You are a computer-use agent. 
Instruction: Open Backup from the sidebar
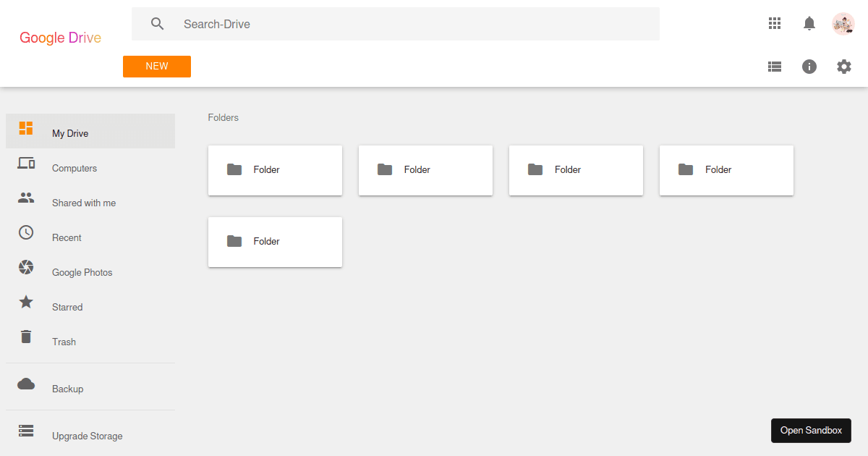tap(67, 389)
